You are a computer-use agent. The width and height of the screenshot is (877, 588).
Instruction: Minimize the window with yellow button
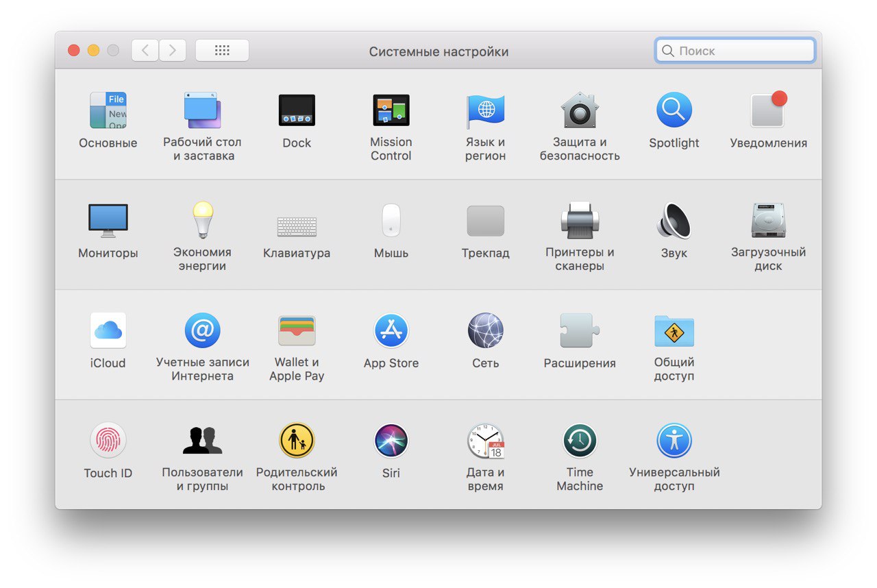(x=93, y=51)
